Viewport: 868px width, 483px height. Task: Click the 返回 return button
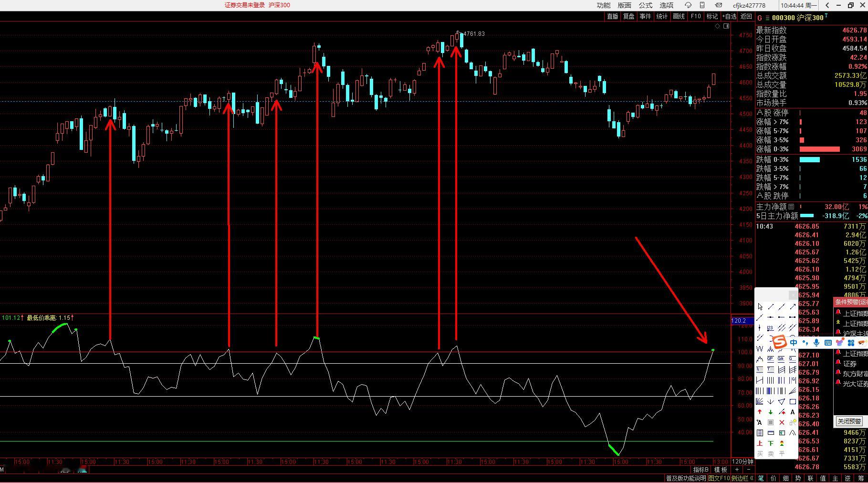click(746, 16)
